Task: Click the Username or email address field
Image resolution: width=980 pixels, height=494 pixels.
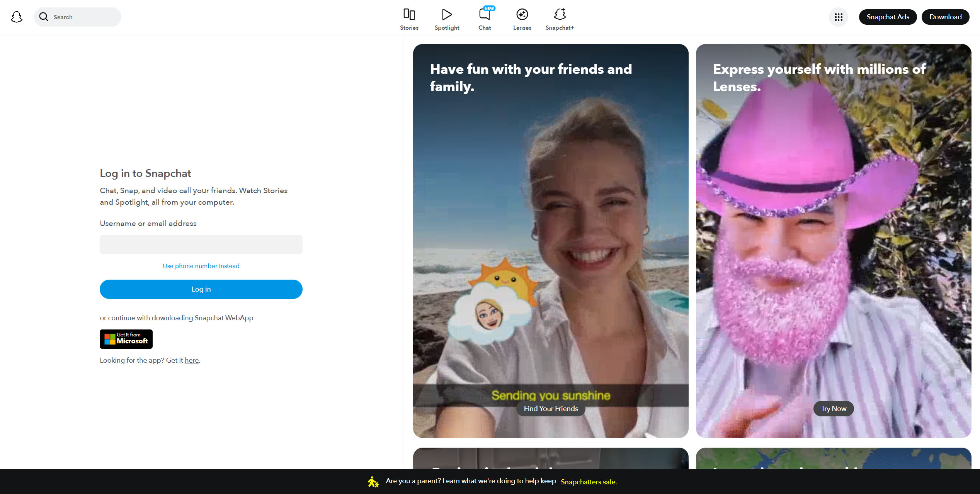Action: (x=201, y=244)
